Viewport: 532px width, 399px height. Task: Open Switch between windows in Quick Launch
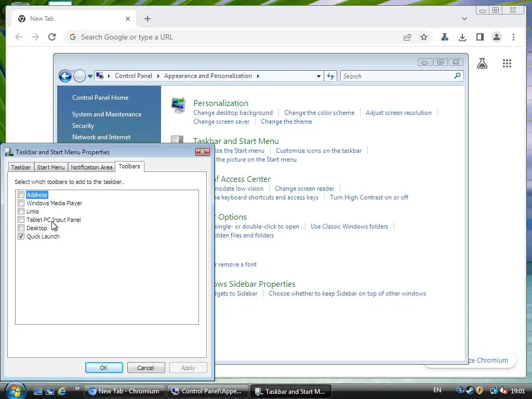tap(50, 392)
